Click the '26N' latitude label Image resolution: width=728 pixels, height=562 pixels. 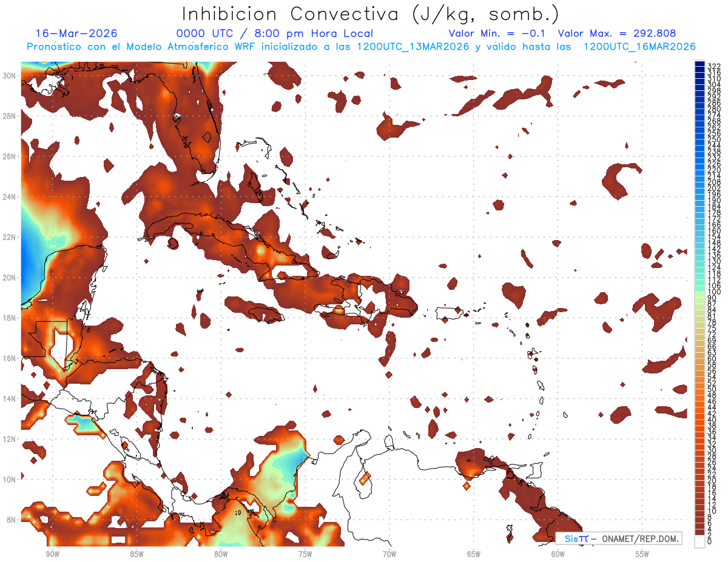click(x=10, y=156)
